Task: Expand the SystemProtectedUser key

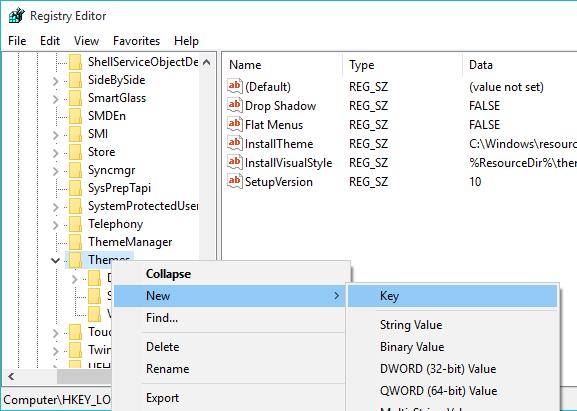Action: [x=56, y=207]
